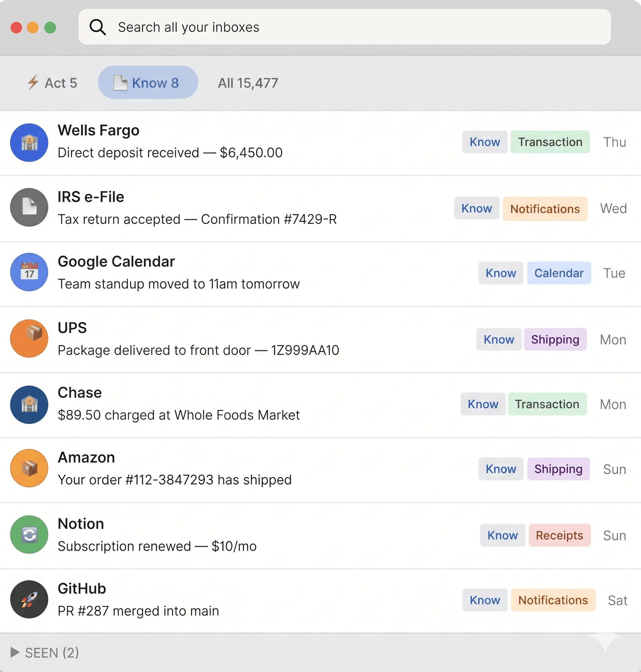Maximize the window with green button

[50, 27]
